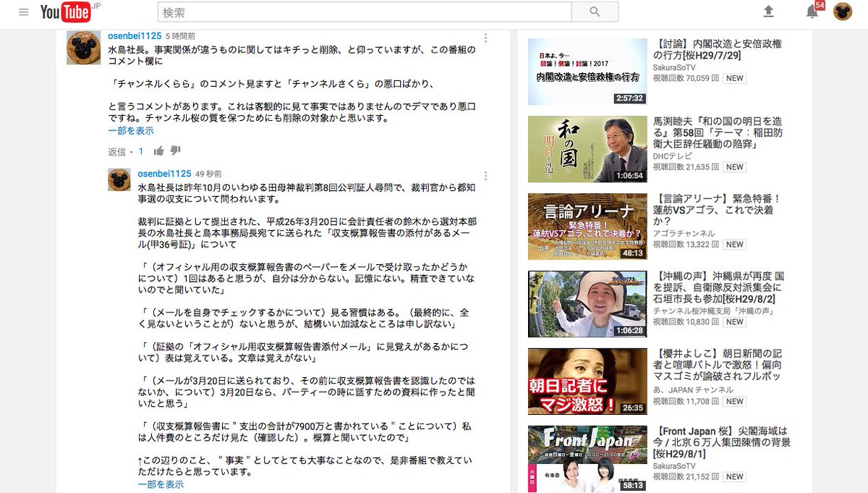This screenshot has width=868, height=493.
Task: Click like count 1 on first comment
Action: pyautogui.click(x=141, y=152)
